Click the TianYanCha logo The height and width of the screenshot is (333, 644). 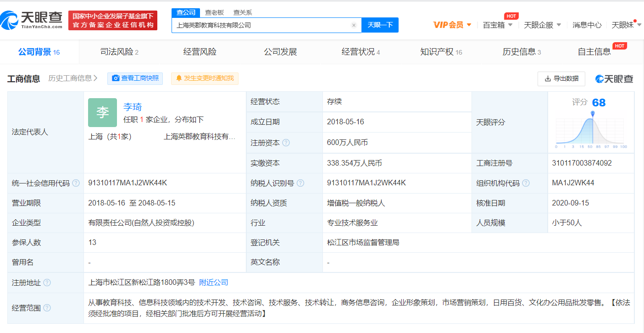(x=31, y=20)
